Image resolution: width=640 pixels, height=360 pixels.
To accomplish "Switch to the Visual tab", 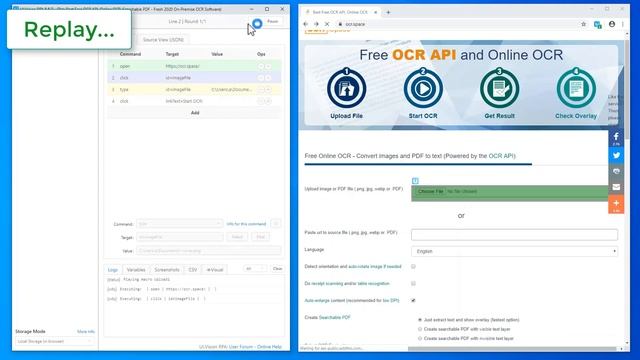I will coord(215,270).
